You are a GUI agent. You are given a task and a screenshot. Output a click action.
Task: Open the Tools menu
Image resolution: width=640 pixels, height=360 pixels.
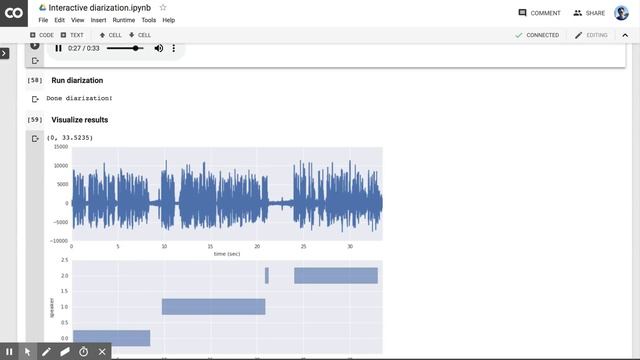click(x=149, y=20)
